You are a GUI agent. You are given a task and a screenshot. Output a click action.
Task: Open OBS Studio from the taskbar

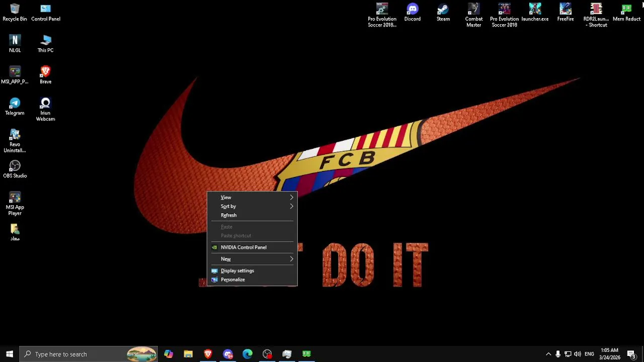(267, 354)
